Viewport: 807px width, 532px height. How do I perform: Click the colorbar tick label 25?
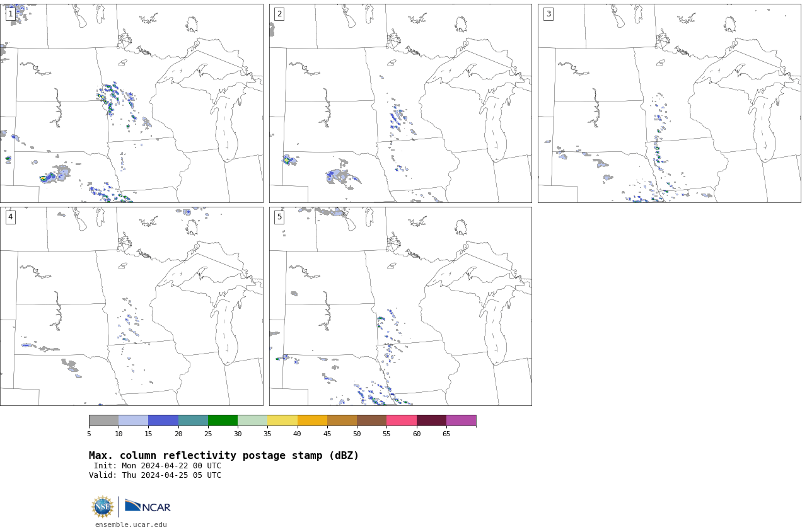pos(208,434)
